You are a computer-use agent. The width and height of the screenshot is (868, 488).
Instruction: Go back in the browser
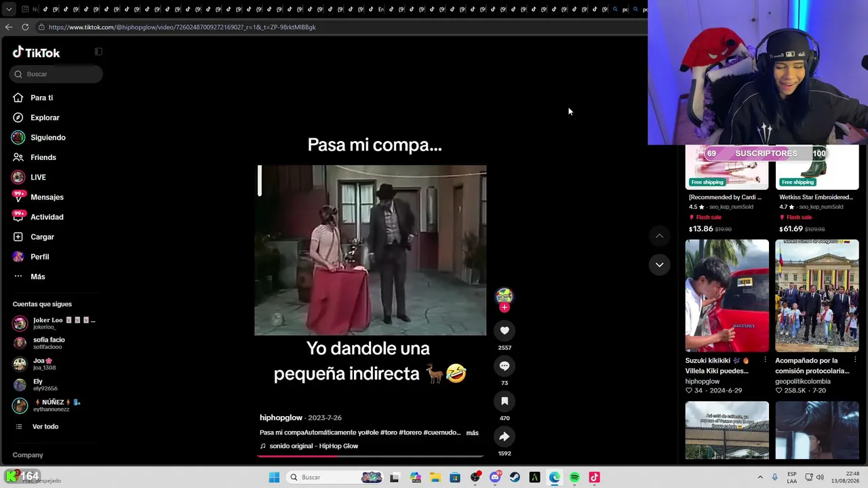[x=9, y=27]
